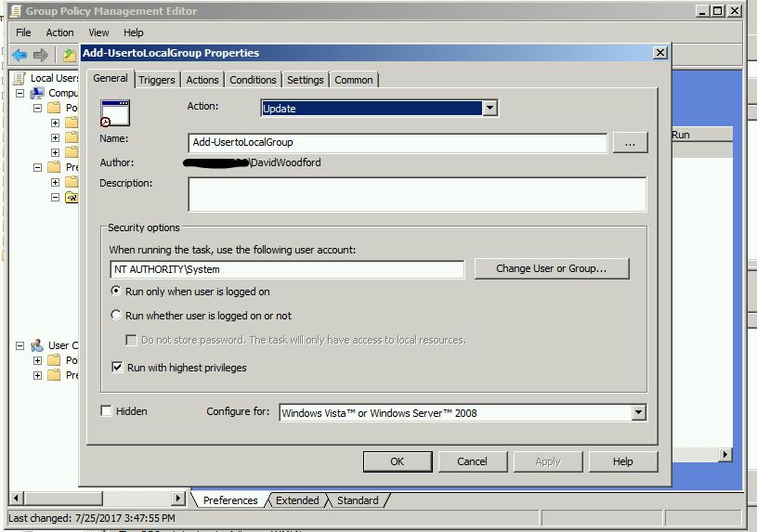This screenshot has height=532, width=757.
Task: Switch to the Triggers tab
Action: click(x=156, y=80)
